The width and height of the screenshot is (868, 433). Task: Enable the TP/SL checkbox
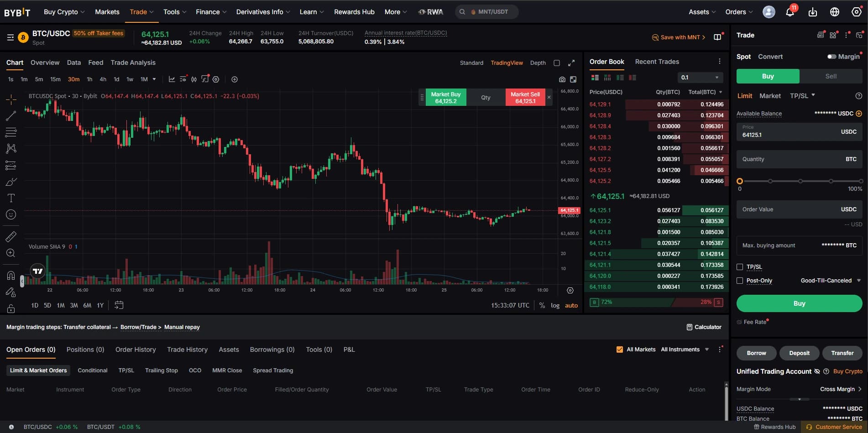(x=740, y=267)
